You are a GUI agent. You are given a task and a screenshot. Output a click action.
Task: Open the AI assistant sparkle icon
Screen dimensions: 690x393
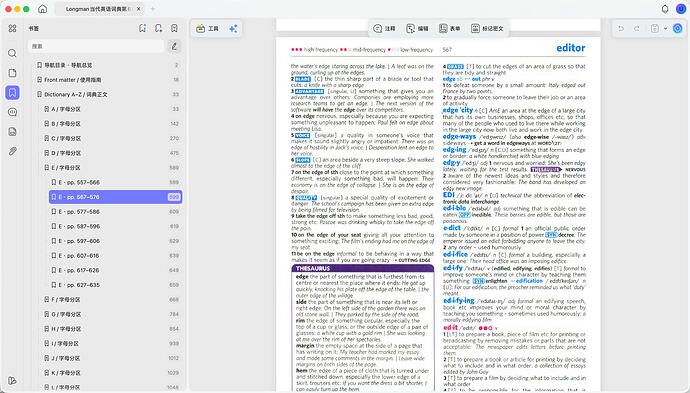(x=233, y=29)
